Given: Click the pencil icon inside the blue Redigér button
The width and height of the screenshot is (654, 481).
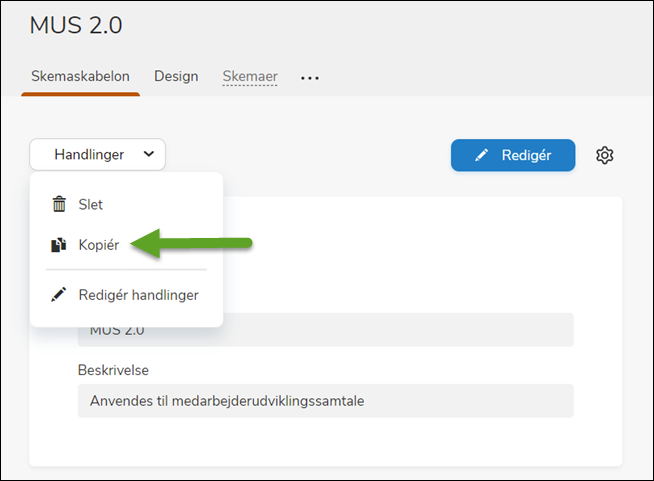Looking at the screenshot, I should pos(482,155).
